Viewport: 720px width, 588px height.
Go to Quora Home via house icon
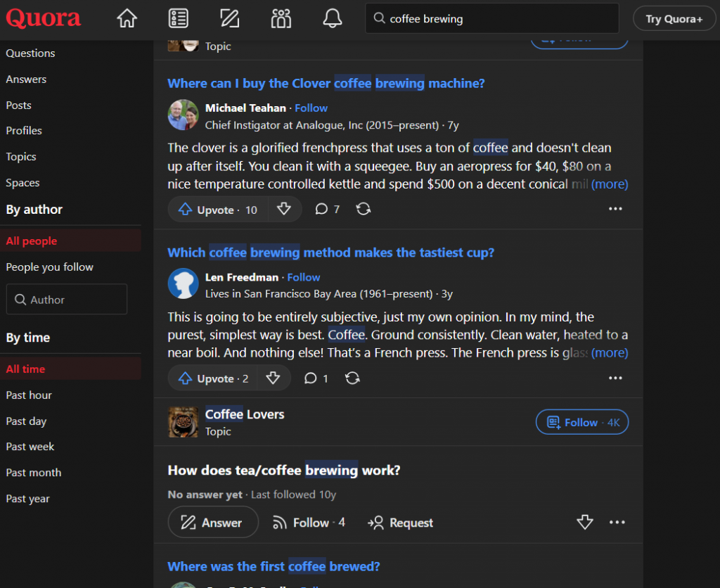point(127,18)
